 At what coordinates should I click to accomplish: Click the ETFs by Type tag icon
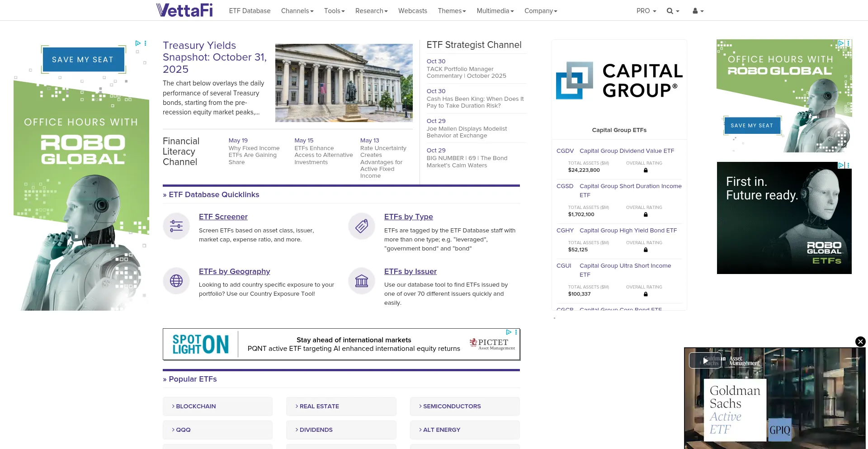click(x=362, y=226)
